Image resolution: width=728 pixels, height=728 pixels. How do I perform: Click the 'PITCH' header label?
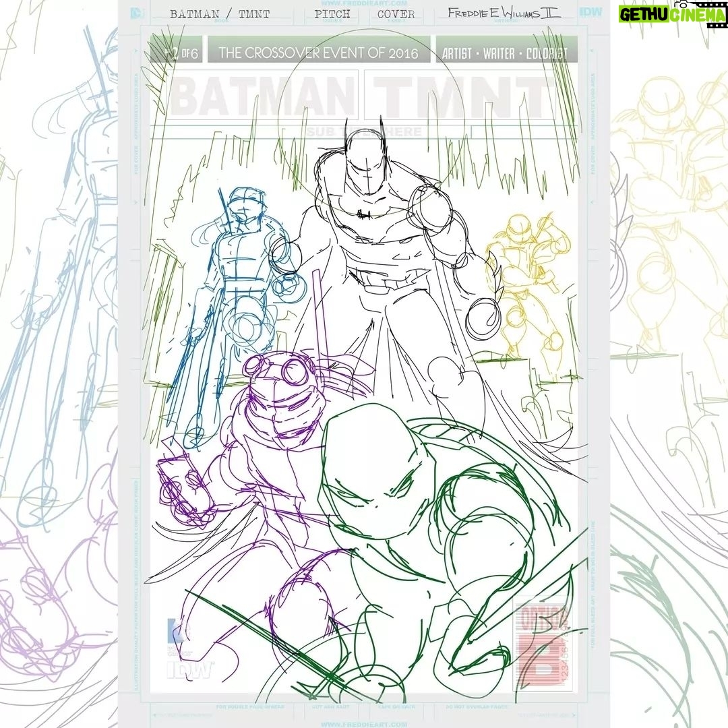(332, 14)
